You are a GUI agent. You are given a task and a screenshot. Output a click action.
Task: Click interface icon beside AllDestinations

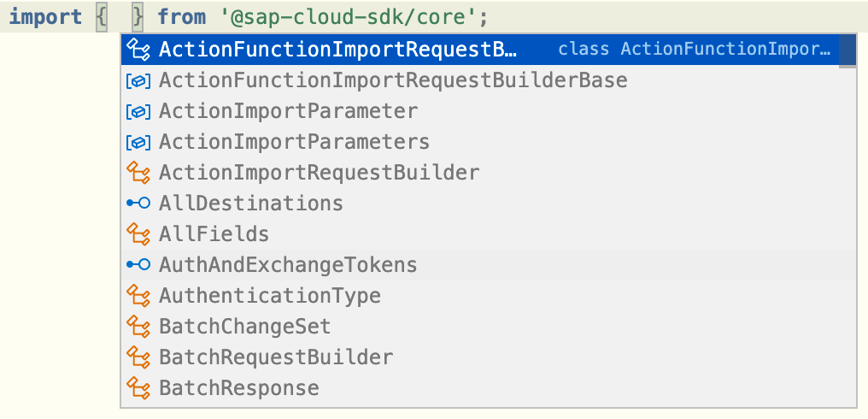click(138, 204)
